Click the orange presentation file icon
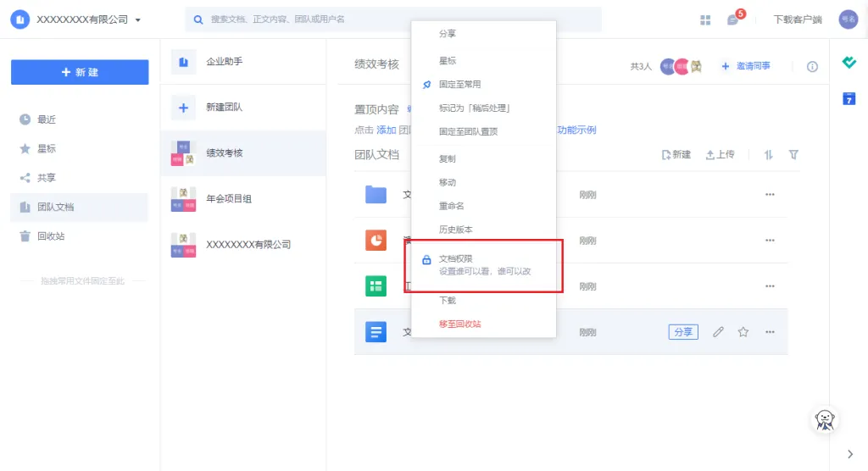The height and width of the screenshot is (471, 868). click(376, 241)
